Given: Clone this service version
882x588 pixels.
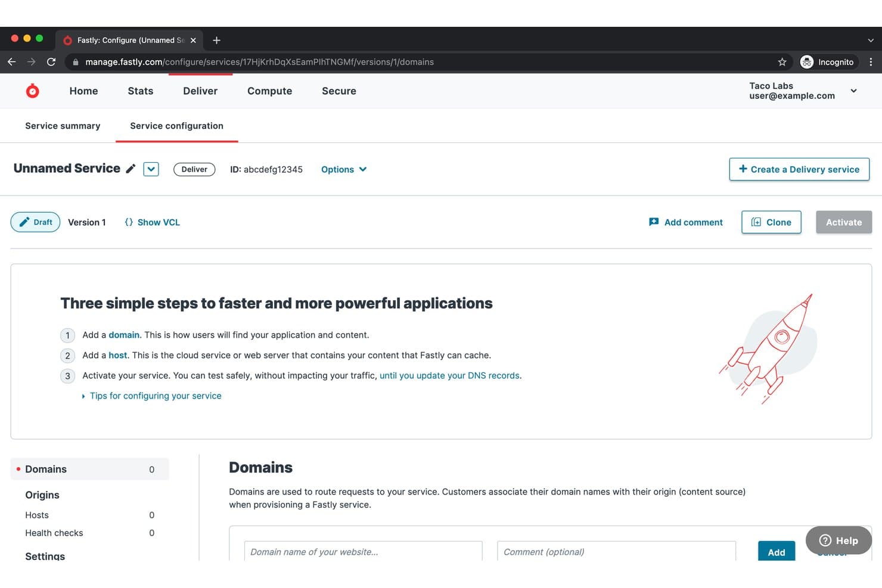Looking at the screenshot, I should pyautogui.click(x=771, y=222).
